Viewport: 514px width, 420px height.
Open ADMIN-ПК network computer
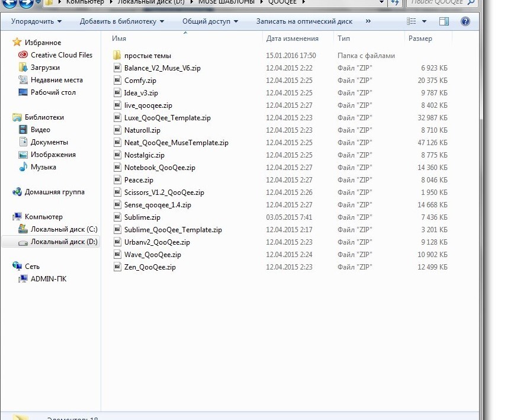point(49,279)
